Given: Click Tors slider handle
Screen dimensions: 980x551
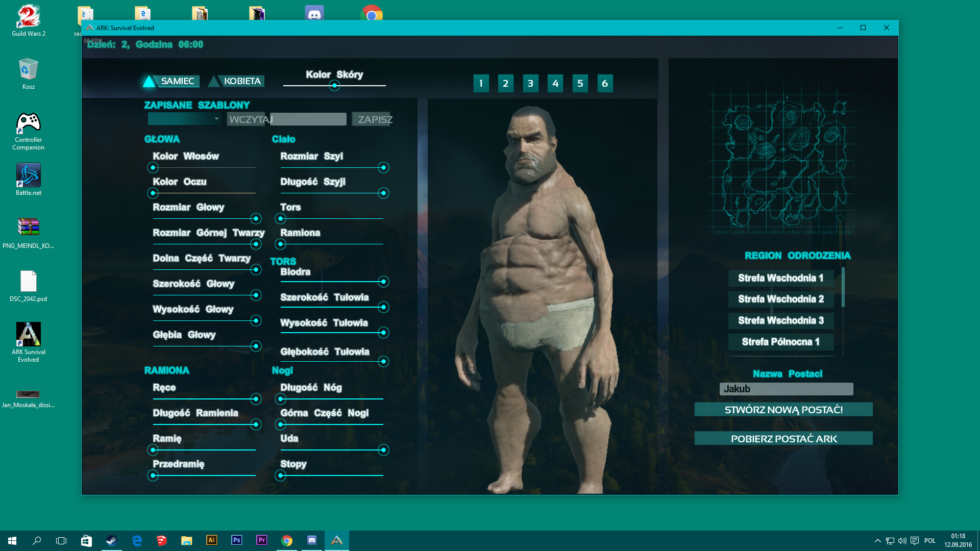Looking at the screenshot, I should pos(280,218).
